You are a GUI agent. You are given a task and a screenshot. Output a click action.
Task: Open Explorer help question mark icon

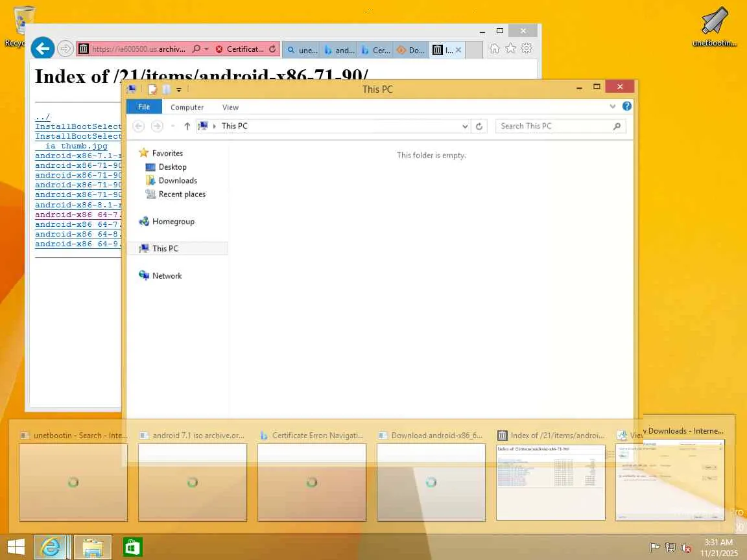[x=627, y=106]
